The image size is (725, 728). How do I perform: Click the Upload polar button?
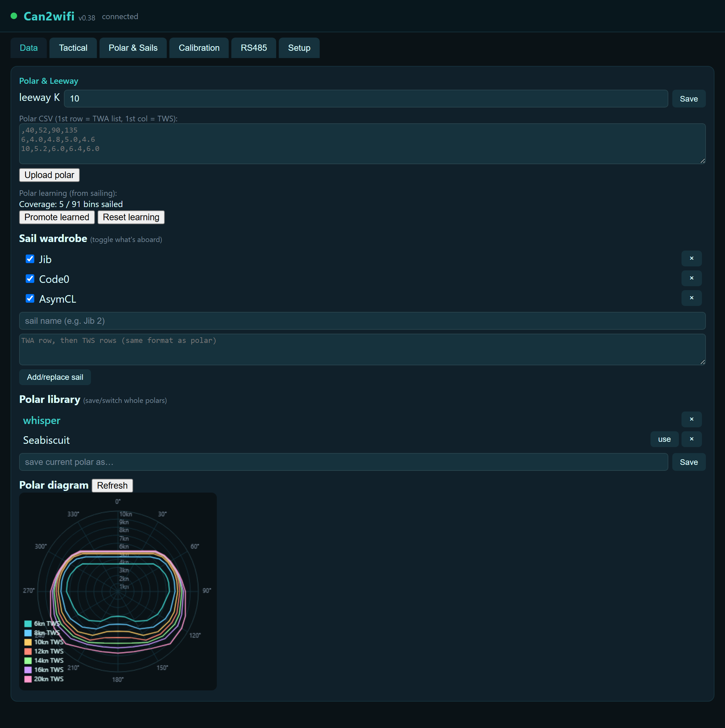tap(49, 175)
